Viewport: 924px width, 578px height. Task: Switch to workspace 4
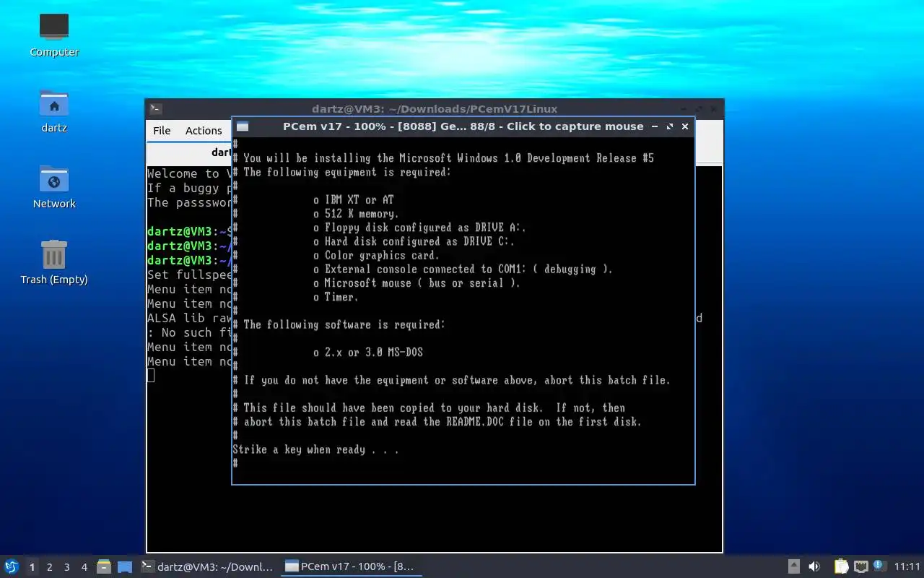[x=84, y=566]
